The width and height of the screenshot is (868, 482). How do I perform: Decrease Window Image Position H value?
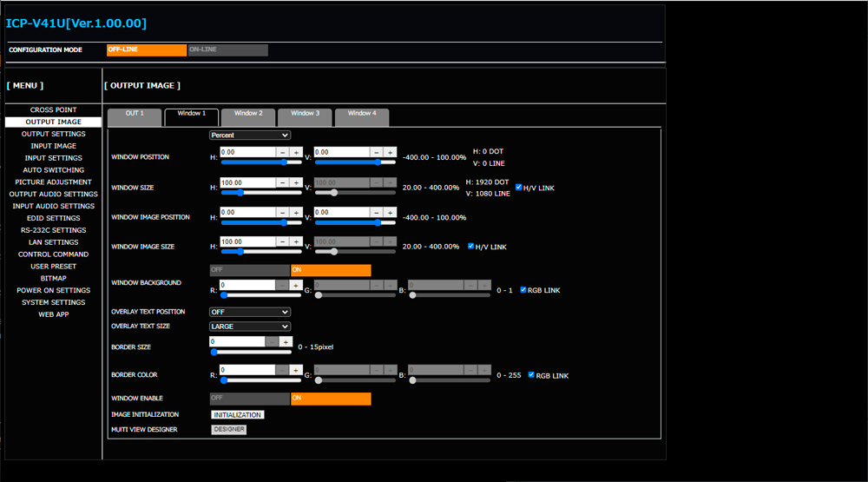(x=283, y=213)
